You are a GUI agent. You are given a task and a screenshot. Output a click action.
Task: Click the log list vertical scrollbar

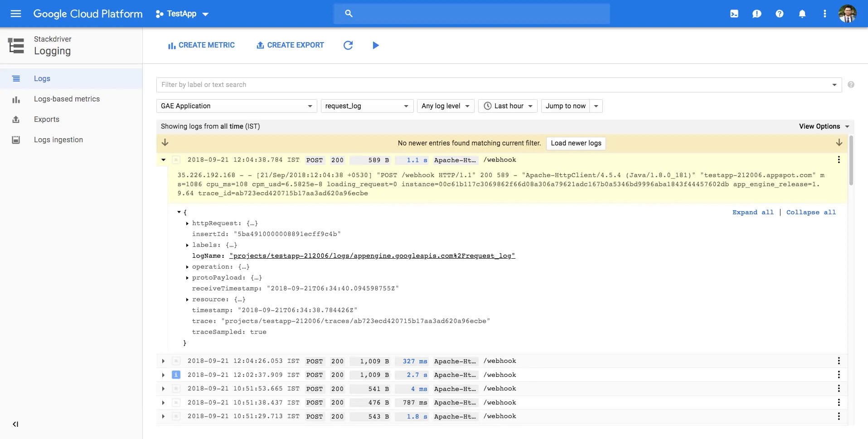pos(851,160)
